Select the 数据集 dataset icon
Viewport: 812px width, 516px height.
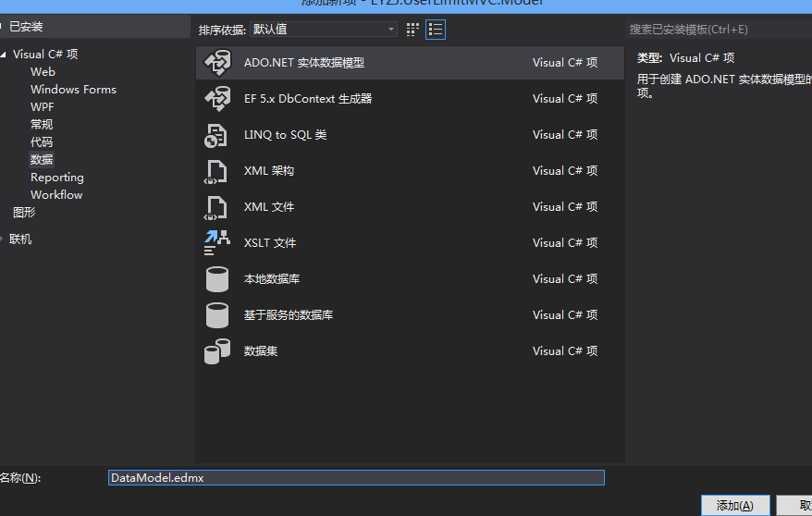(216, 351)
